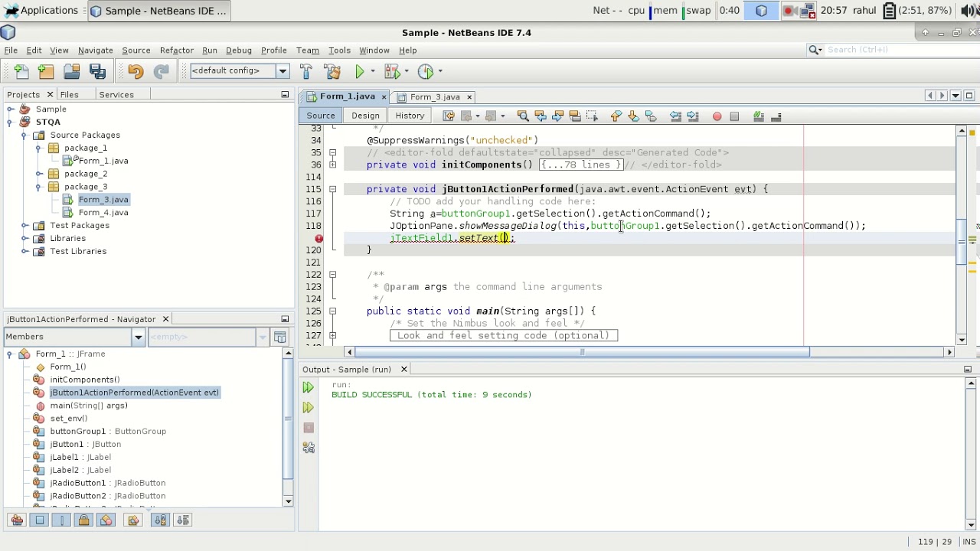Viewport: 980px width, 551px height.
Task: Click Next Bookmark icon
Action: pos(633,116)
